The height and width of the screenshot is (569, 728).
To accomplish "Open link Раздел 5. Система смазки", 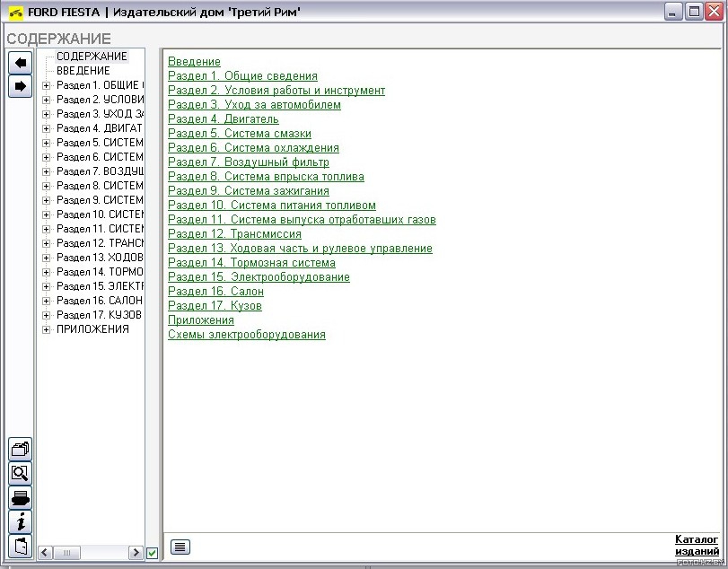I will coord(239,134).
